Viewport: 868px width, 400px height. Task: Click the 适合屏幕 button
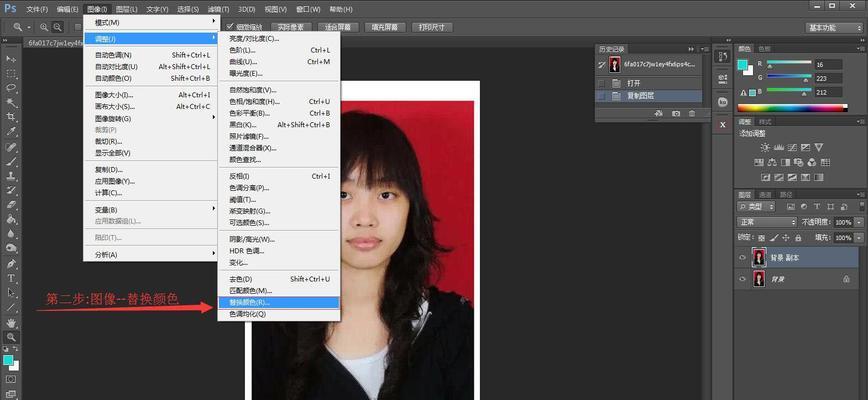pyautogui.click(x=340, y=27)
